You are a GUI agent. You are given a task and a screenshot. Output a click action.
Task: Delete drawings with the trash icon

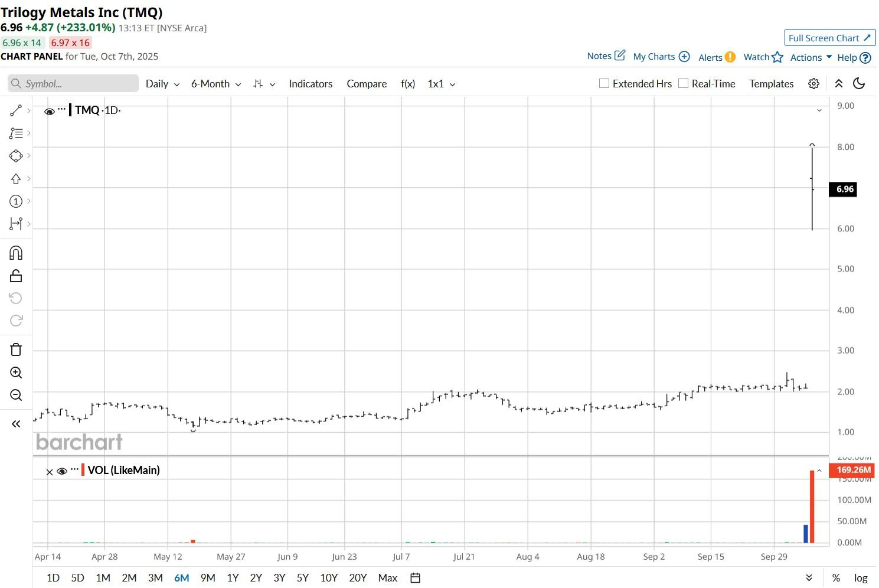pos(16,349)
